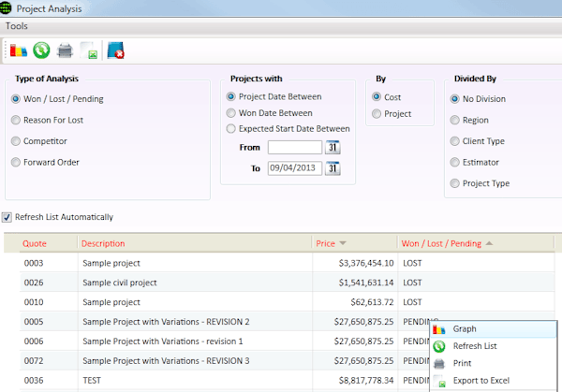
Task: Click price $8,817,778.34
Action: (x=366, y=380)
